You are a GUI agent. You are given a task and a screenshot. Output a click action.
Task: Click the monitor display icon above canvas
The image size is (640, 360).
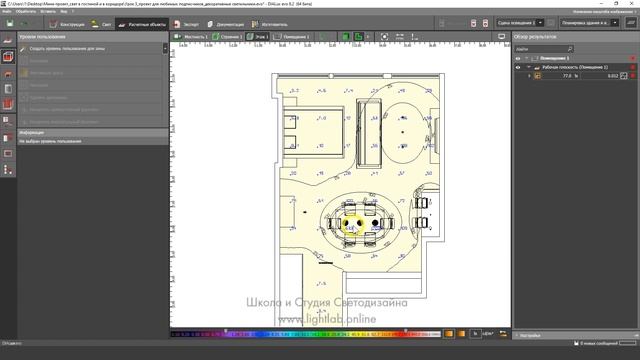502,37
